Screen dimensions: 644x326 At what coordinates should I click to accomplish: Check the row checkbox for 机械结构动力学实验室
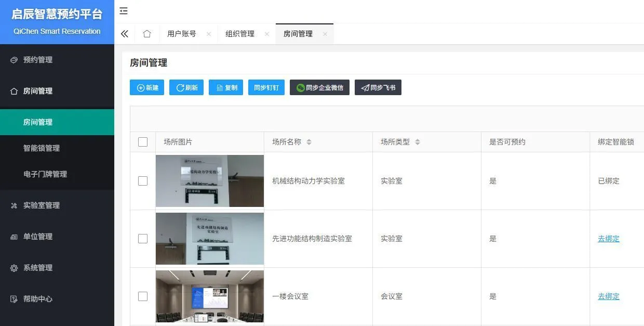pos(143,181)
